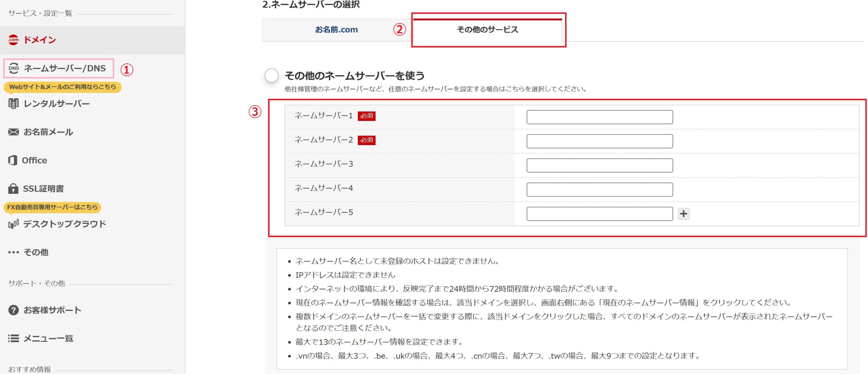868x374 pixels.
Task: Click the おすすめ情報 section label
Action: tap(29, 369)
